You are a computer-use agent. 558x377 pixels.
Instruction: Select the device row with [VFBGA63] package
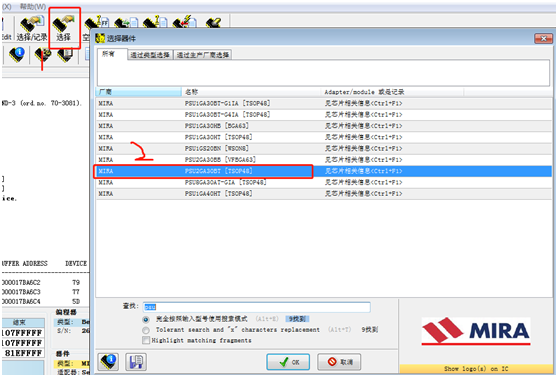click(x=324, y=160)
